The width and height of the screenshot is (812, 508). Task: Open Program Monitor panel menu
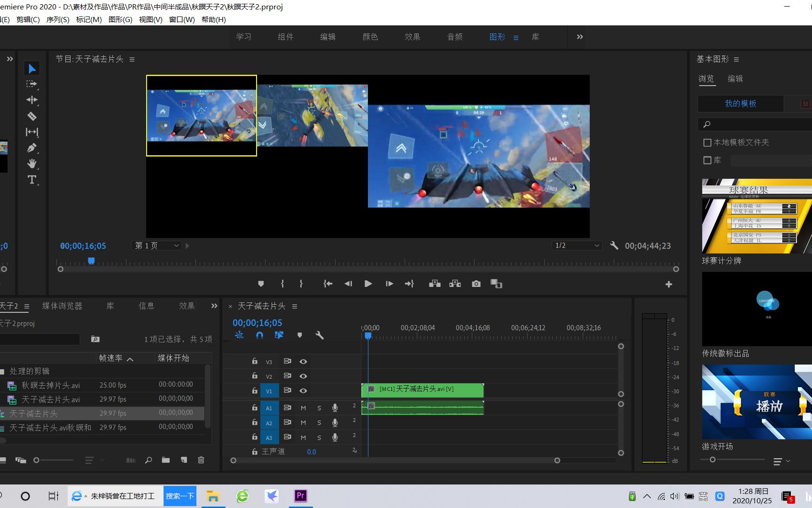pyautogui.click(x=132, y=59)
